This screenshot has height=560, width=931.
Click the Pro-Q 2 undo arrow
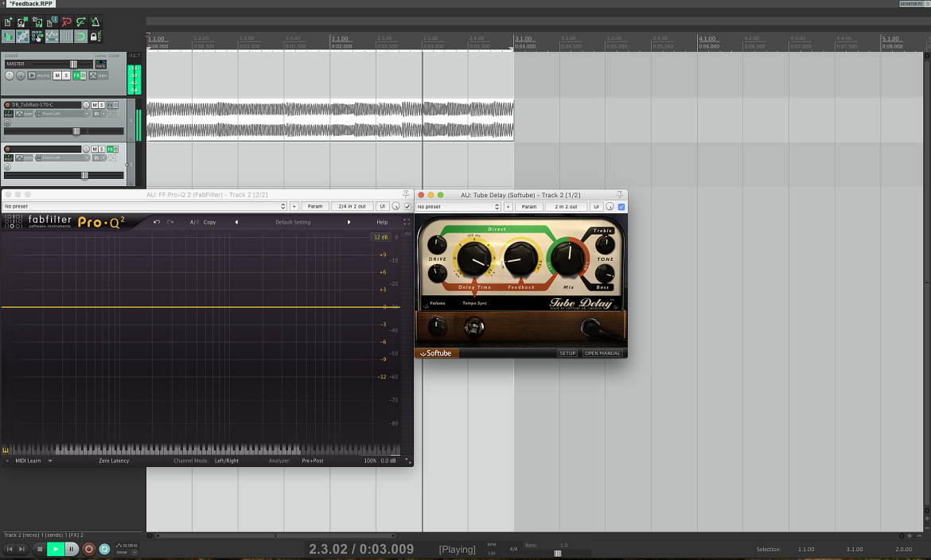[157, 222]
